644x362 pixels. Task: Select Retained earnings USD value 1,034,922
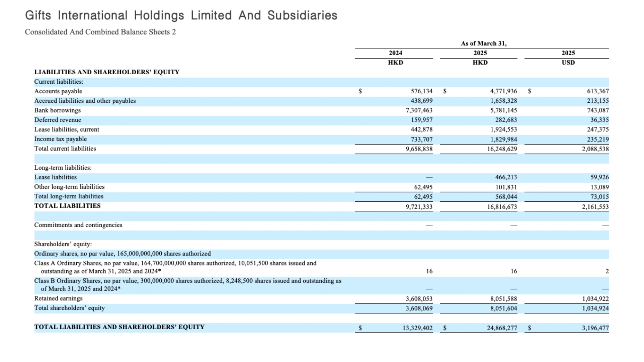pyautogui.click(x=595, y=299)
